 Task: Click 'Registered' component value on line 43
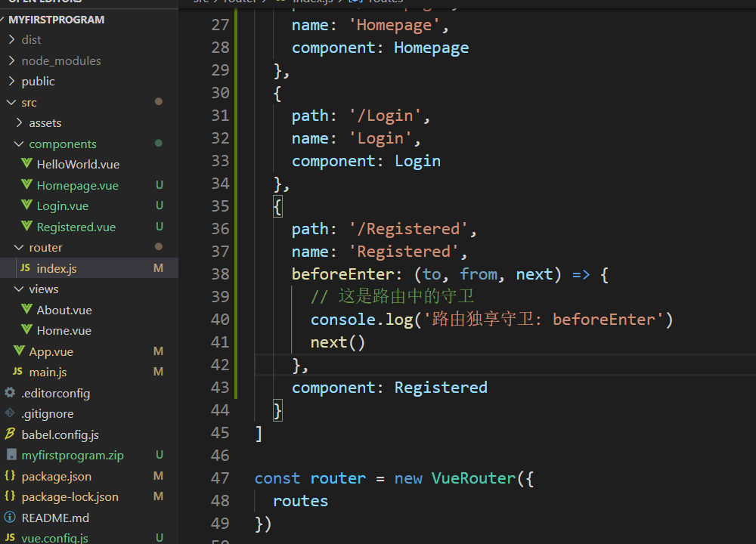pyautogui.click(x=441, y=388)
